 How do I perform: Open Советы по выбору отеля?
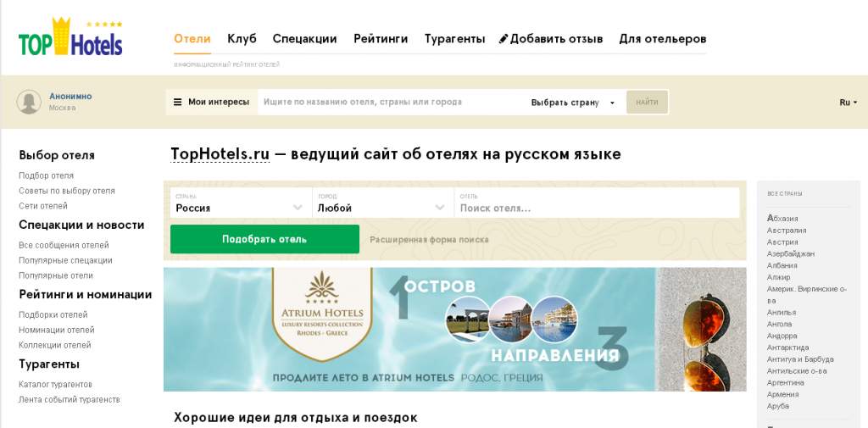67,191
